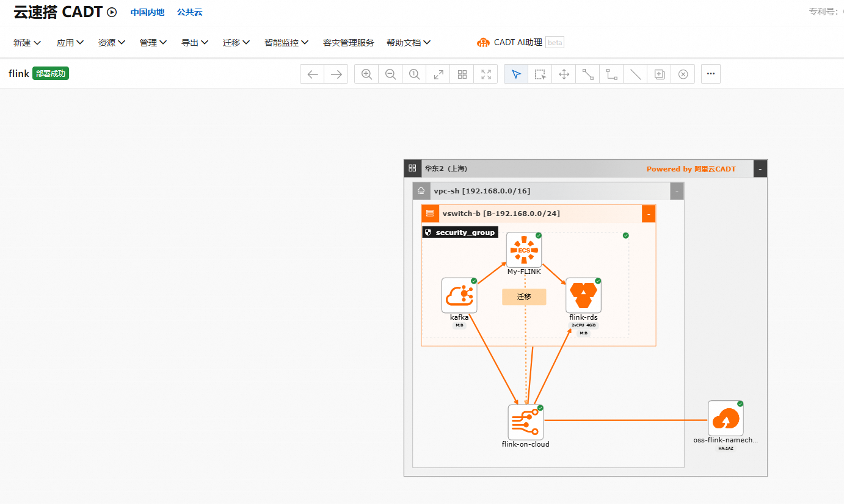Select the plain line drawing tool
844x504 pixels.
pos(636,74)
